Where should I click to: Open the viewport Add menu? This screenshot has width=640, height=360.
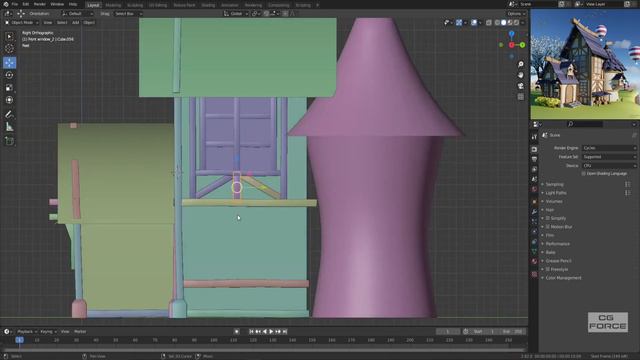76,23
